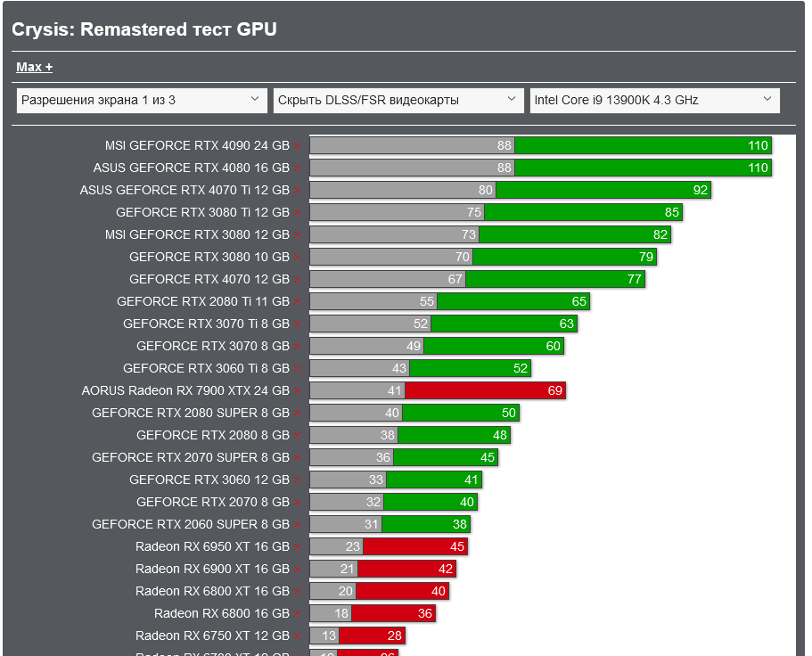Click the Radeon RX 6750 XT 12 GB label
Viewport: 812px width, 656px height.
pyautogui.click(x=212, y=635)
